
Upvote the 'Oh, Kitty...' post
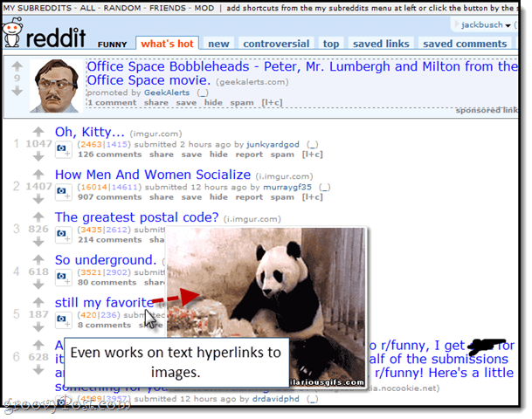click(38, 132)
